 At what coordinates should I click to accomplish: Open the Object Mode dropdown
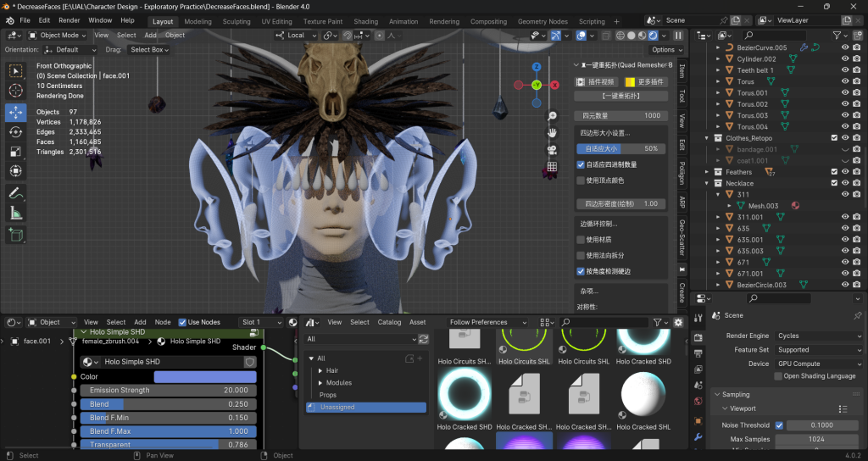57,36
